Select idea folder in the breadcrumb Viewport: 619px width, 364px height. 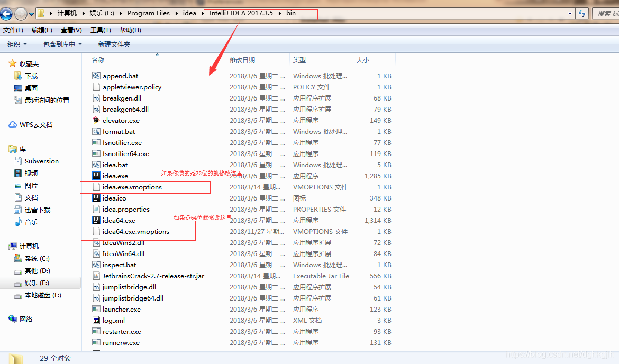(x=189, y=13)
